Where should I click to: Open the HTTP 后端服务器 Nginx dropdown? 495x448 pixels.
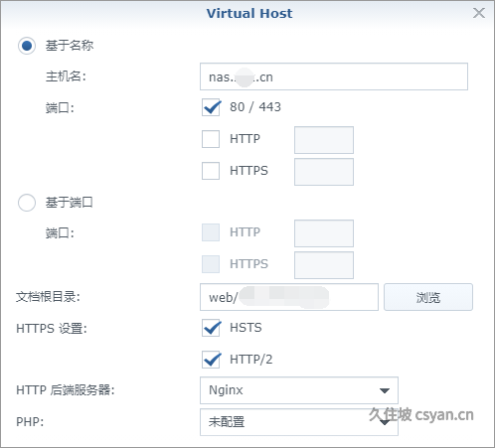(x=299, y=390)
